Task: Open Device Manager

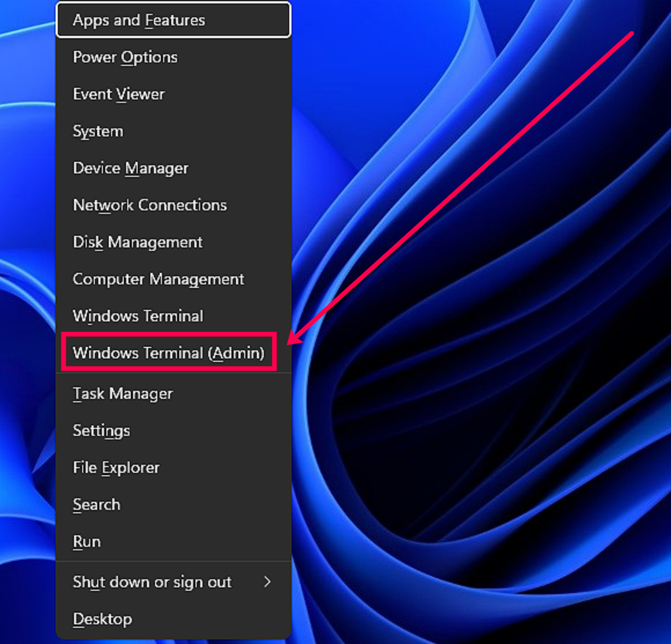Action: coord(130,168)
